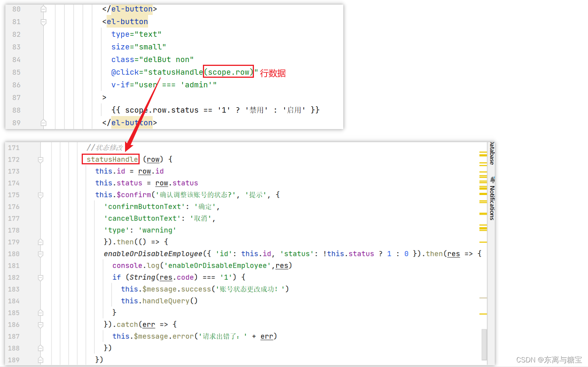
Task: Click line number 172 in gutter
Action: (x=14, y=160)
